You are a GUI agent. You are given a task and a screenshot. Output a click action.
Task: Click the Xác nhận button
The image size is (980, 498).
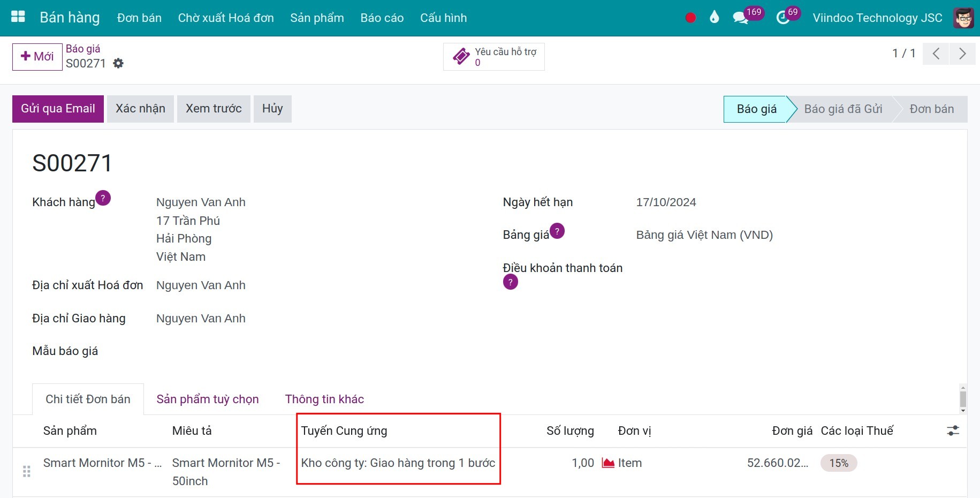click(140, 108)
